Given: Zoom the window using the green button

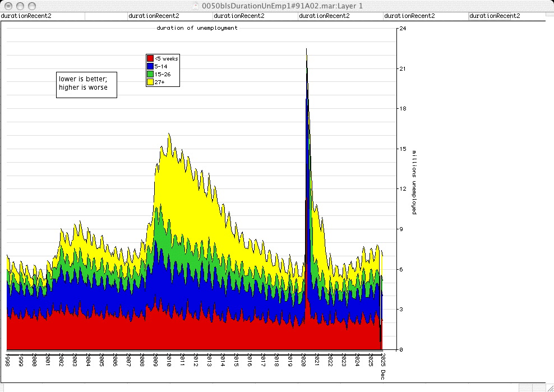Looking at the screenshot, I should 31,5.
